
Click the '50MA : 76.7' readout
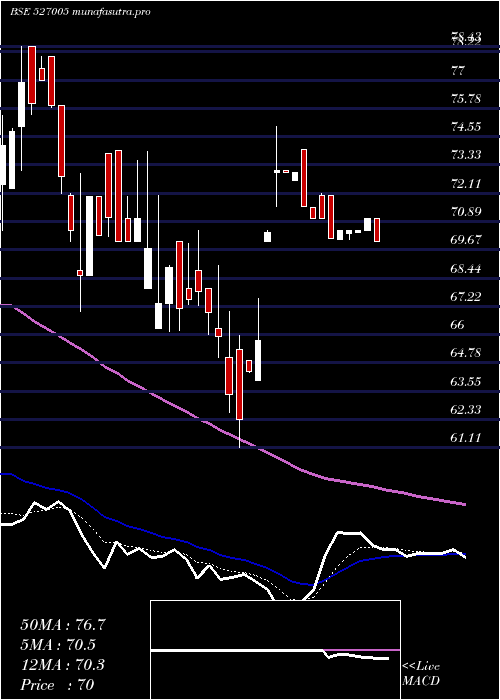pyautogui.click(x=63, y=625)
